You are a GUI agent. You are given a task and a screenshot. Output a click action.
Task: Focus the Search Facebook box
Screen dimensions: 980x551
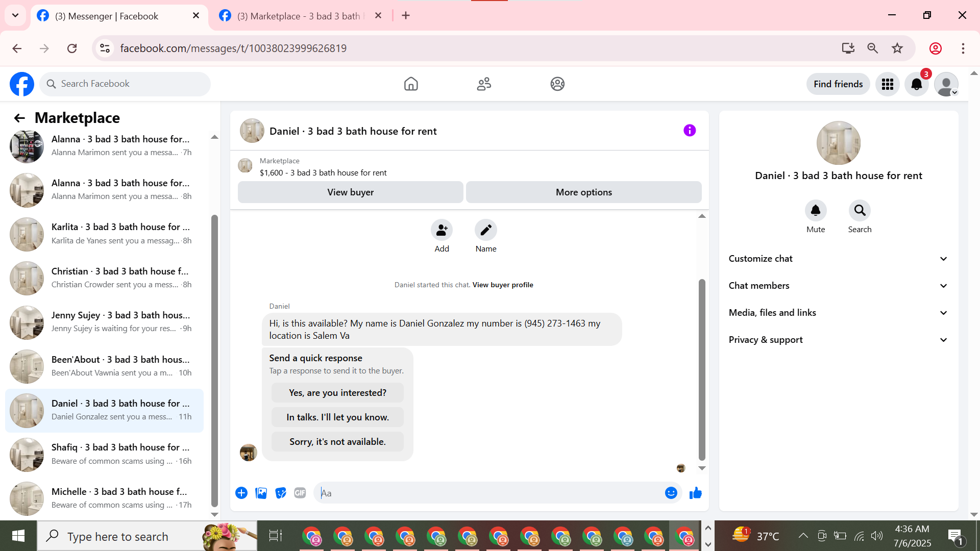125,84
